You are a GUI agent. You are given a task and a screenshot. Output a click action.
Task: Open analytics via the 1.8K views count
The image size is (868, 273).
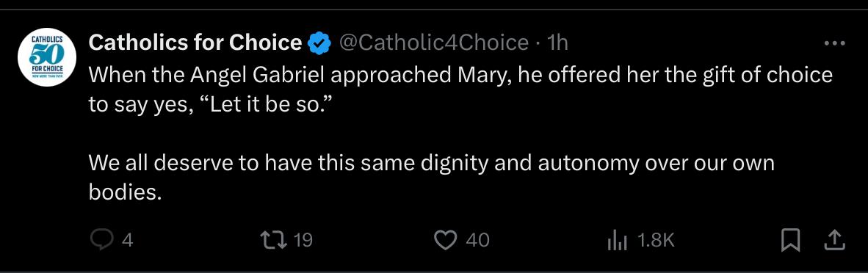656,240
